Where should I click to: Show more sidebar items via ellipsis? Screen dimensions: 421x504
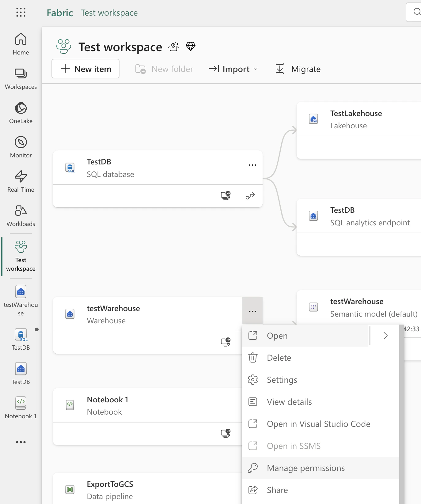tap(21, 442)
